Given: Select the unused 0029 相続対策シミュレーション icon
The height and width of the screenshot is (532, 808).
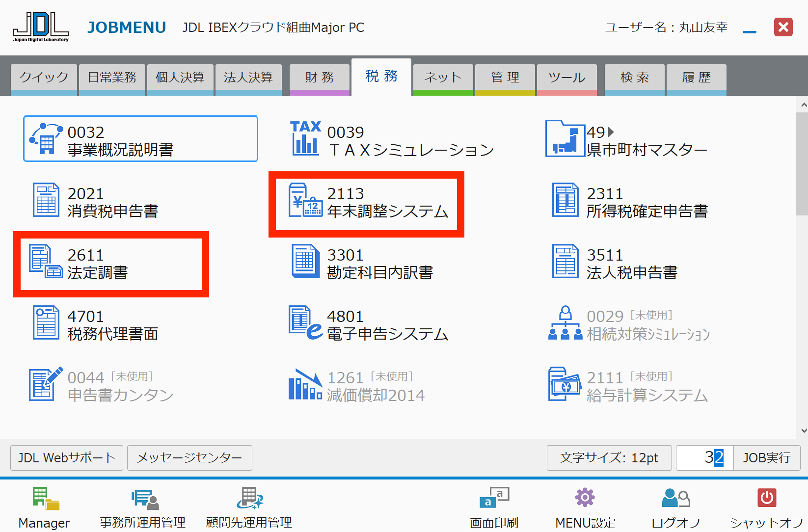Looking at the screenshot, I should click(x=566, y=322).
